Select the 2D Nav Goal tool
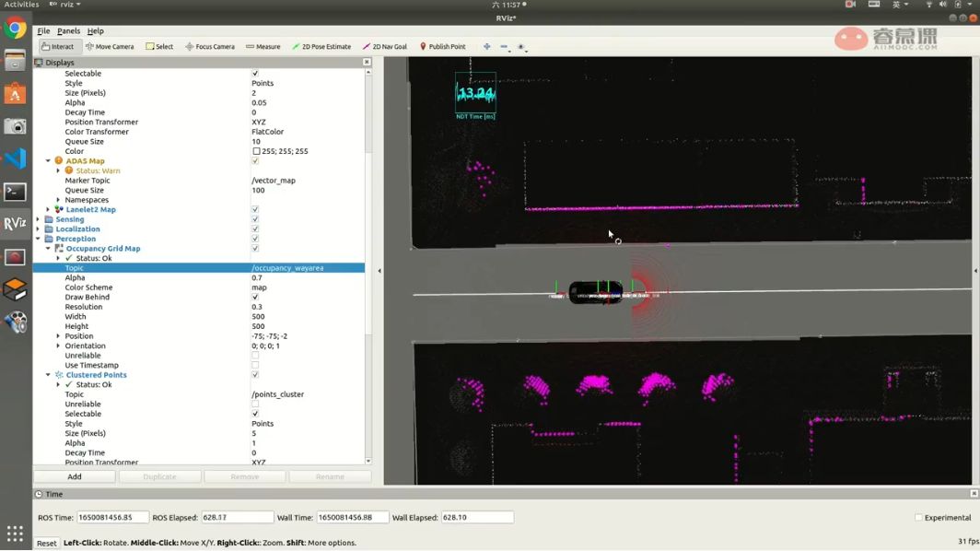The image size is (980, 551). (385, 46)
